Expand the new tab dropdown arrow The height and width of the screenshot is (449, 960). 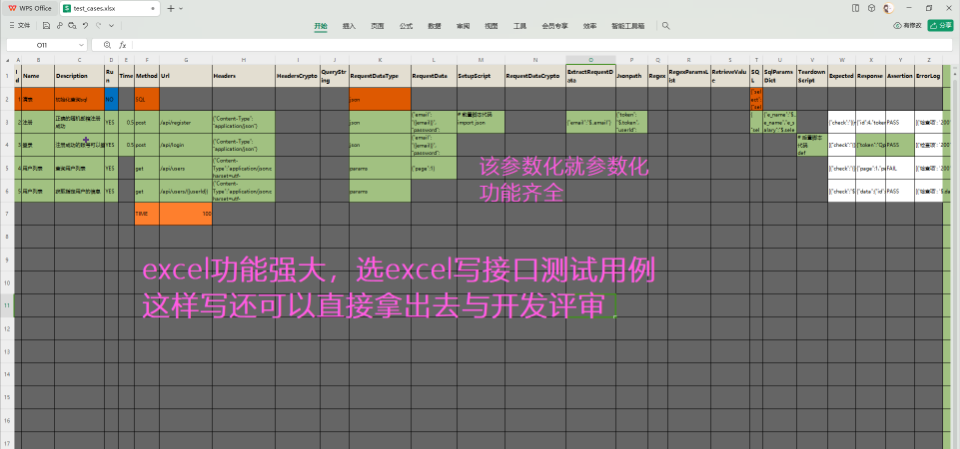click(x=181, y=9)
